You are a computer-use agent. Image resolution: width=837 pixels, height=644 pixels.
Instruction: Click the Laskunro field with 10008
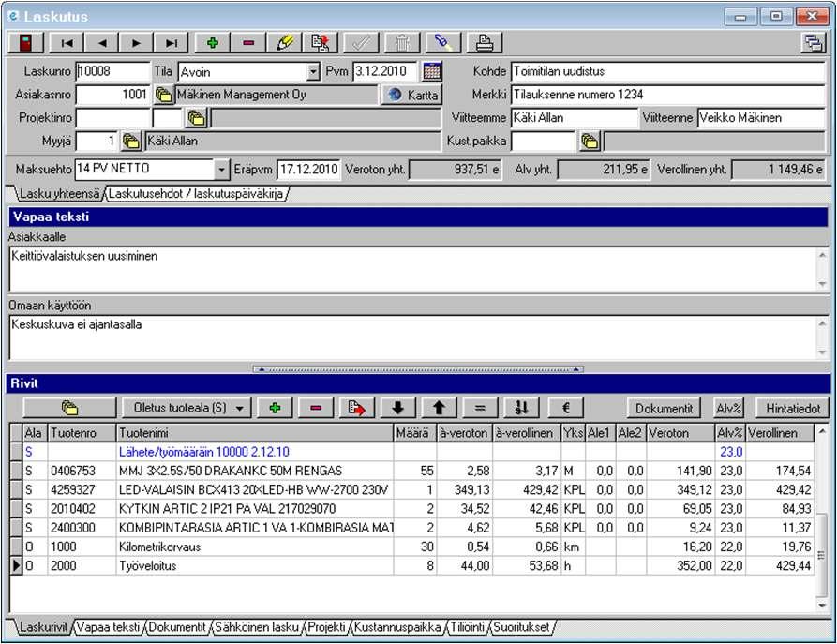[112, 71]
